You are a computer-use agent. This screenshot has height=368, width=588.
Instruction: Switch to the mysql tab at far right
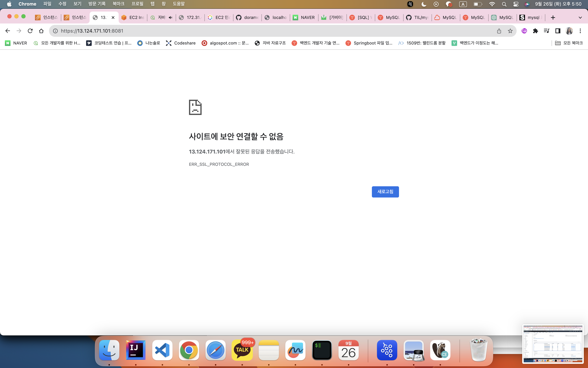pyautogui.click(x=531, y=18)
